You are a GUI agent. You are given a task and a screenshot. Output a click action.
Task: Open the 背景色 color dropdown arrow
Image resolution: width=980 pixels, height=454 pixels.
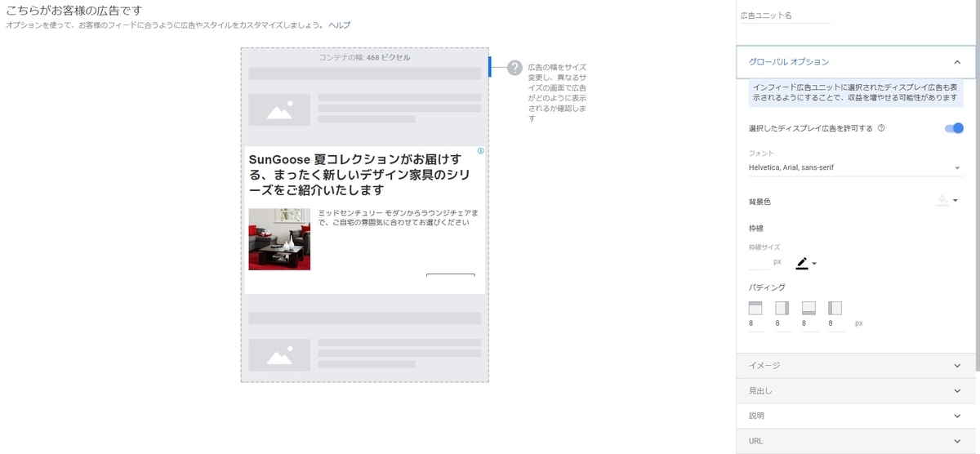coord(955,200)
